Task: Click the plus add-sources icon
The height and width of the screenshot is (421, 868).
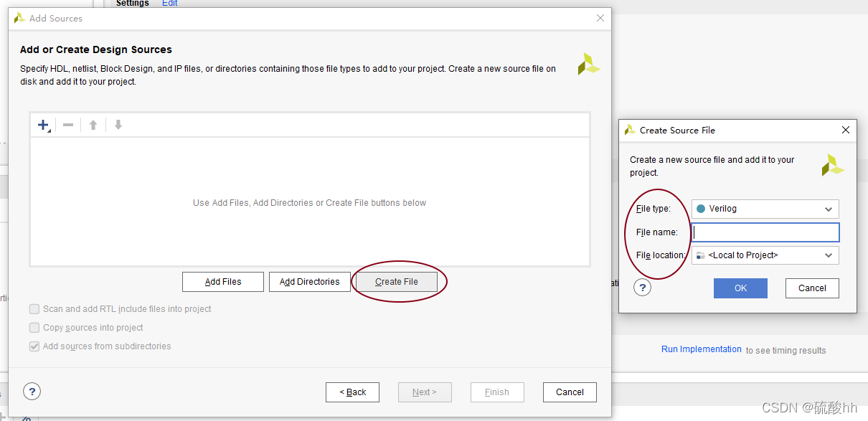Action: [x=42, y=125]
